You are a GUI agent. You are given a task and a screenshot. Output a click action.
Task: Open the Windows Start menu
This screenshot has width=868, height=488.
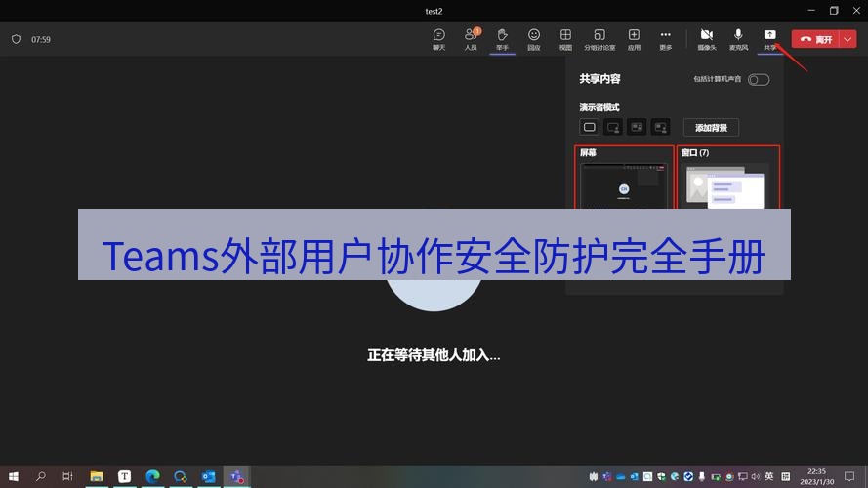[x=14, y=476]
